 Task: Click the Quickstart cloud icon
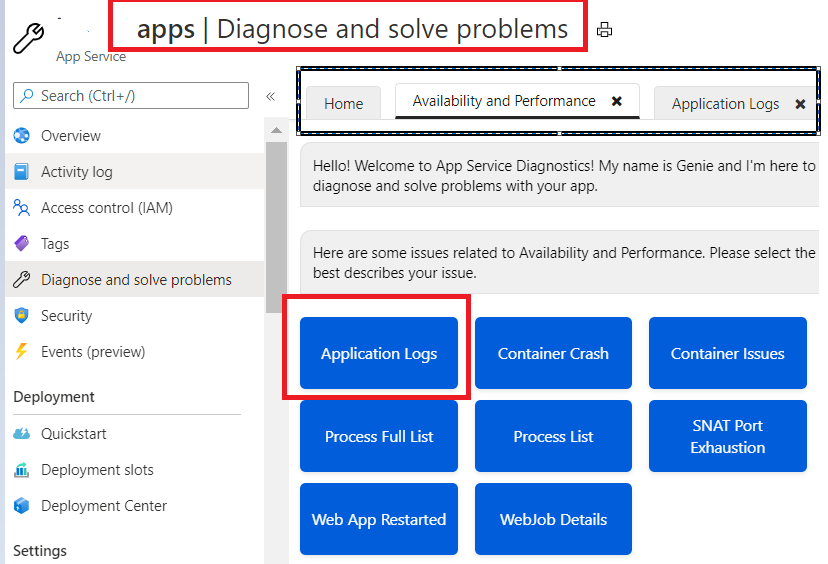coord(22,434)
